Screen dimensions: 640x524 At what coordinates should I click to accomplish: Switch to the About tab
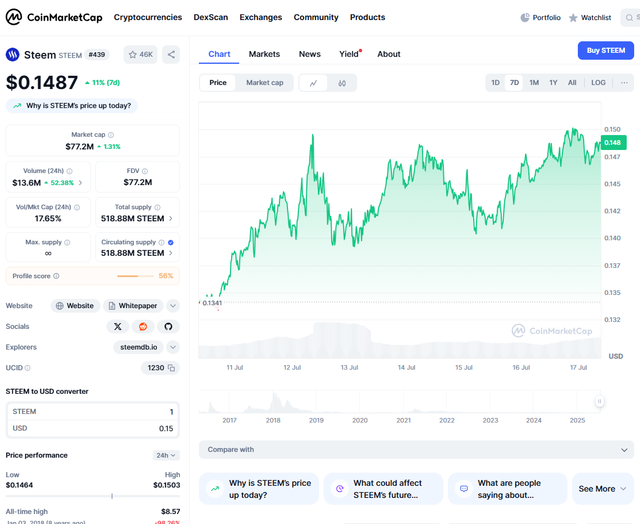389,54
